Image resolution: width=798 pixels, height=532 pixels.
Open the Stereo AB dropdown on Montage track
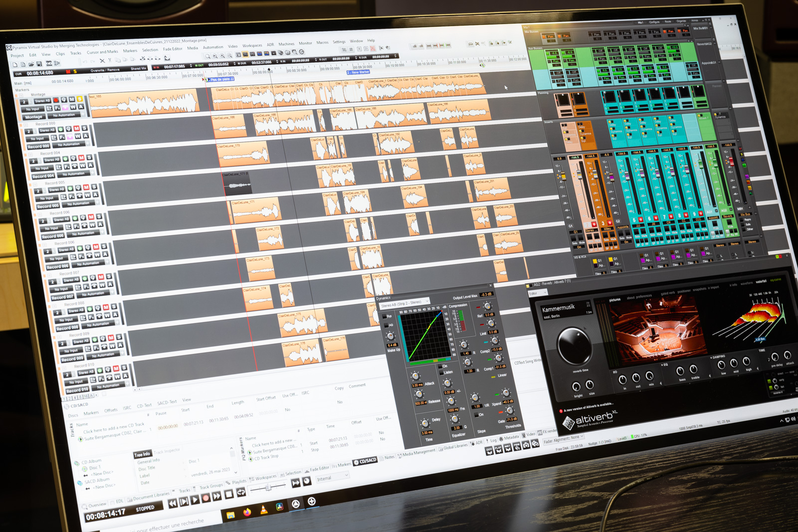click(x=42, y=101)
